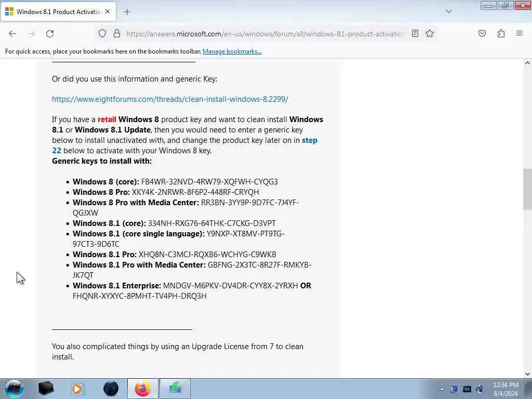Switch to Firefox in the taskbar
This screenshot has height=399, width=532.
coord(143,389)
